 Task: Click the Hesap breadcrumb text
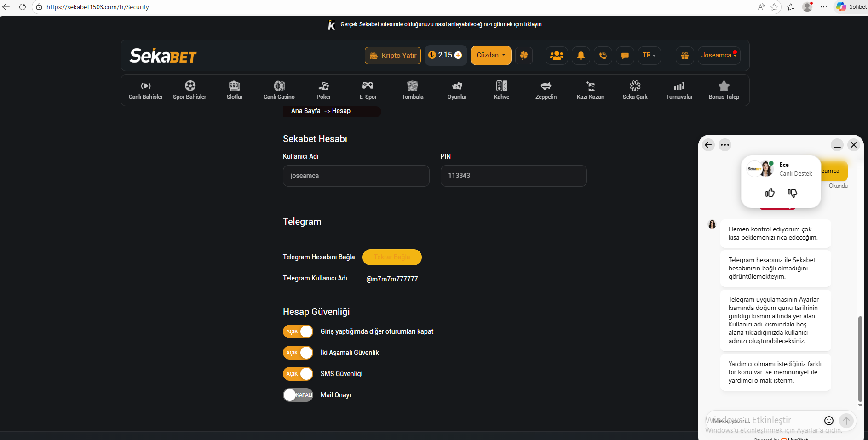point(341,111)
